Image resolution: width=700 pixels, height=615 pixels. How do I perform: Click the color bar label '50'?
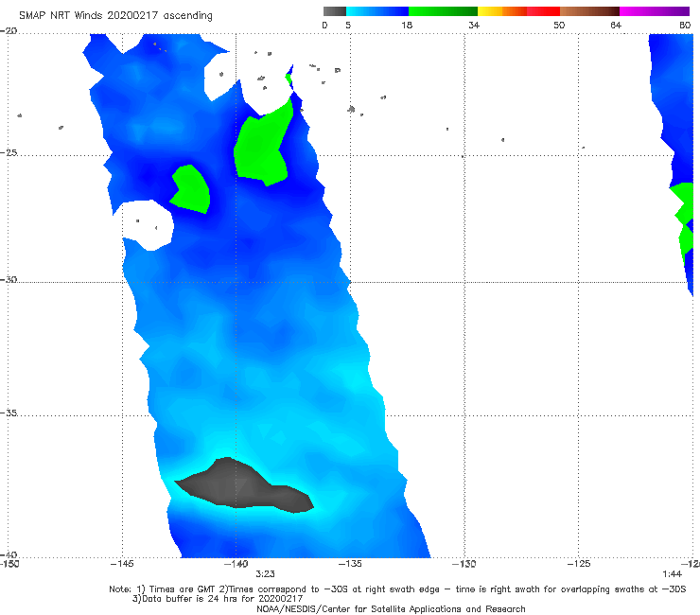(559, 25)
